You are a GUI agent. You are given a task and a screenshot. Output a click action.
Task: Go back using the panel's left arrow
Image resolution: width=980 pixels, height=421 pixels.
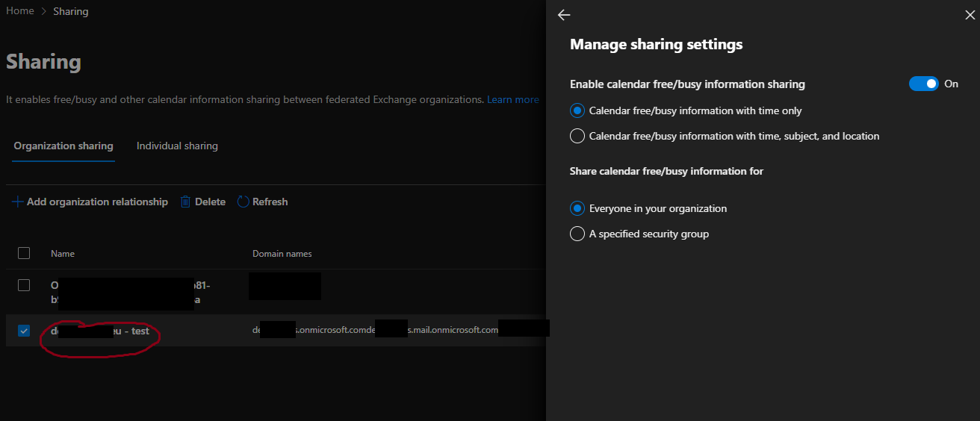[564, 15]
